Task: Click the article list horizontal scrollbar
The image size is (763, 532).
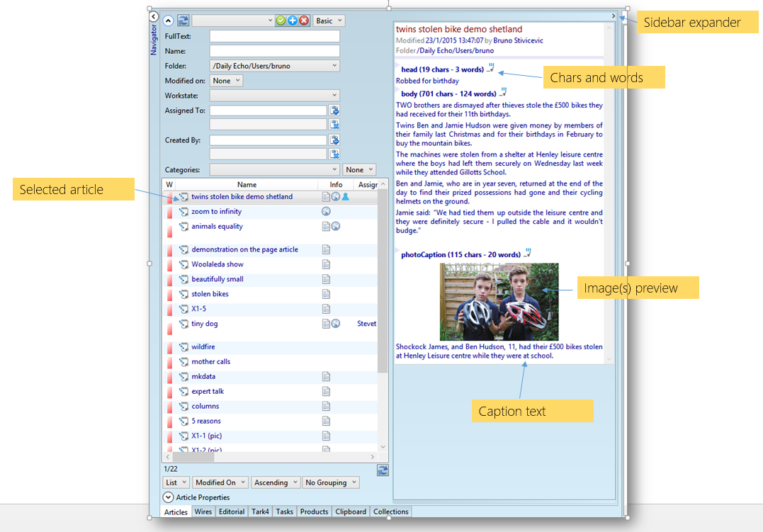Action: 270,457
